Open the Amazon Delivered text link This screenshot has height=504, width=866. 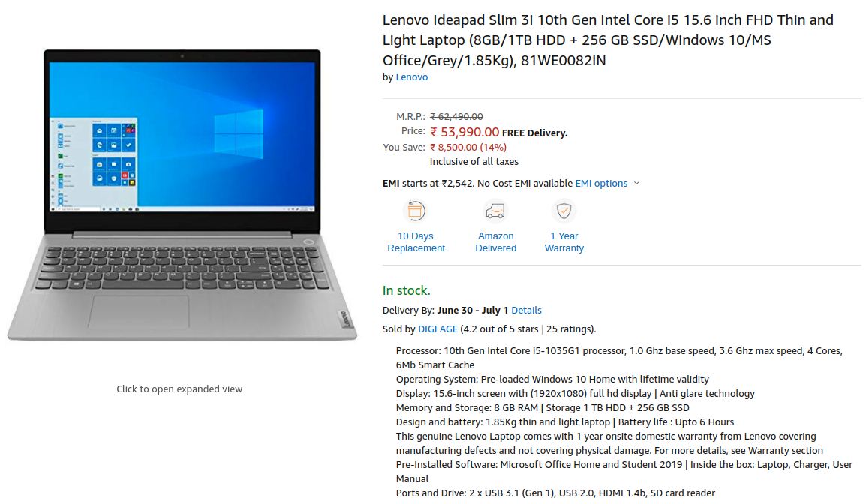coord(495,242)
